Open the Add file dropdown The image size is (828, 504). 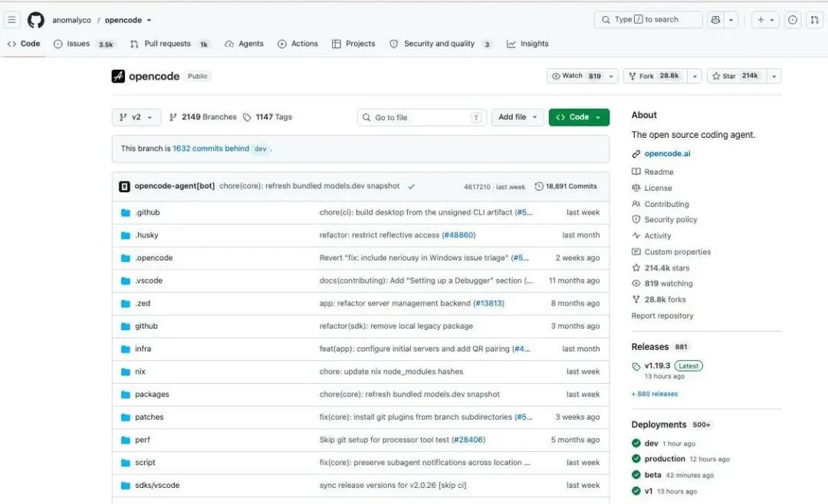coord(517,117)
